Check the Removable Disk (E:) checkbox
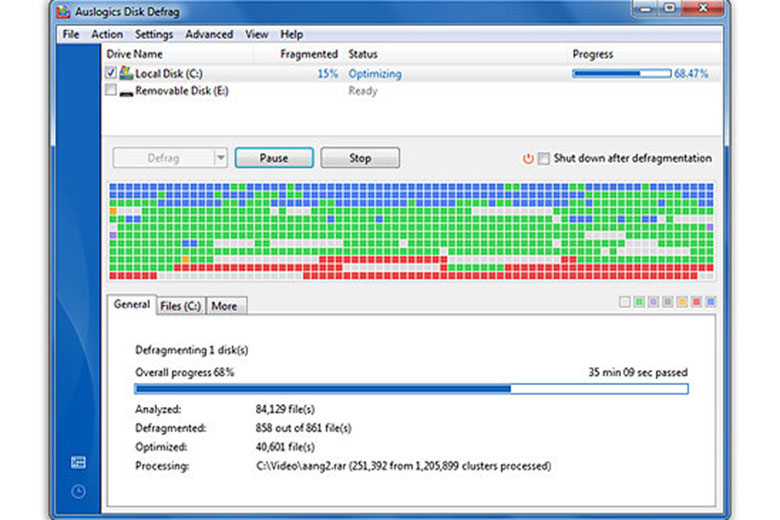 [x=111, y=91]
